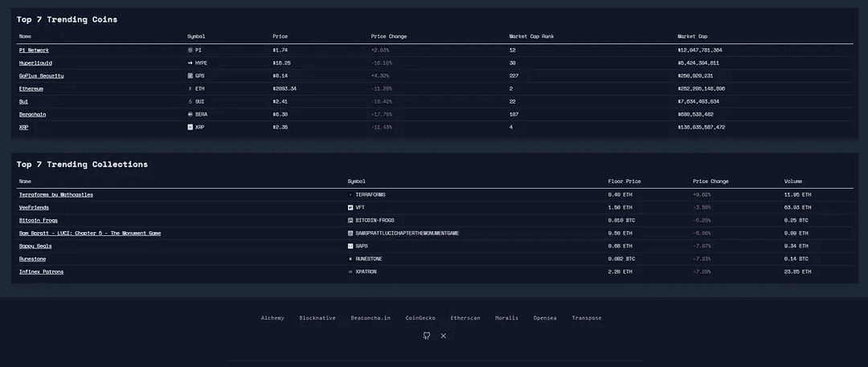
Task: Select Bitcoin Frogs floor price 0.010 BTC
Action: [x=620, y=220]
